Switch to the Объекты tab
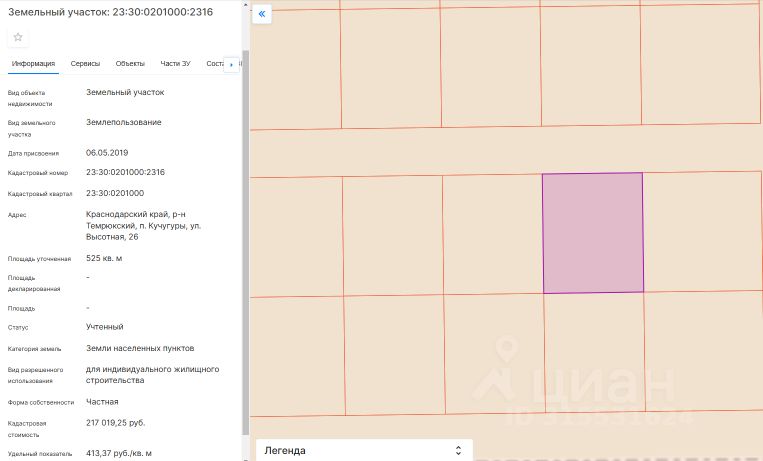Image resolution: width=763 pixels, height=461 pixels. coord(130,64)
